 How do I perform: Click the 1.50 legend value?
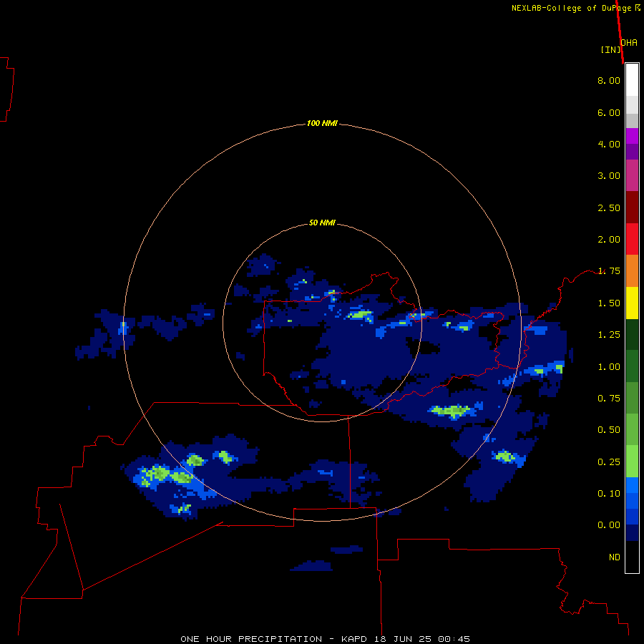[x=609, y=303]
